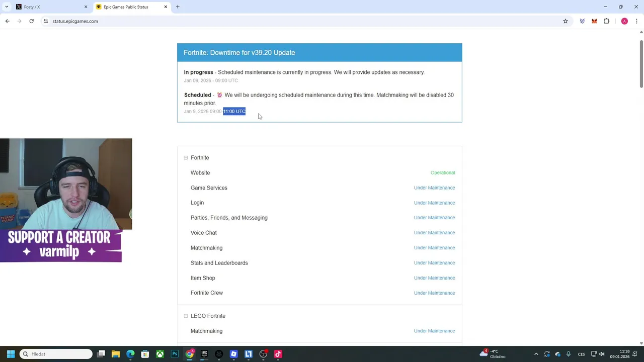Open a new browser tab
Image resolution: width=644 pixels, height=362 pixels.
tap(178, 7)
